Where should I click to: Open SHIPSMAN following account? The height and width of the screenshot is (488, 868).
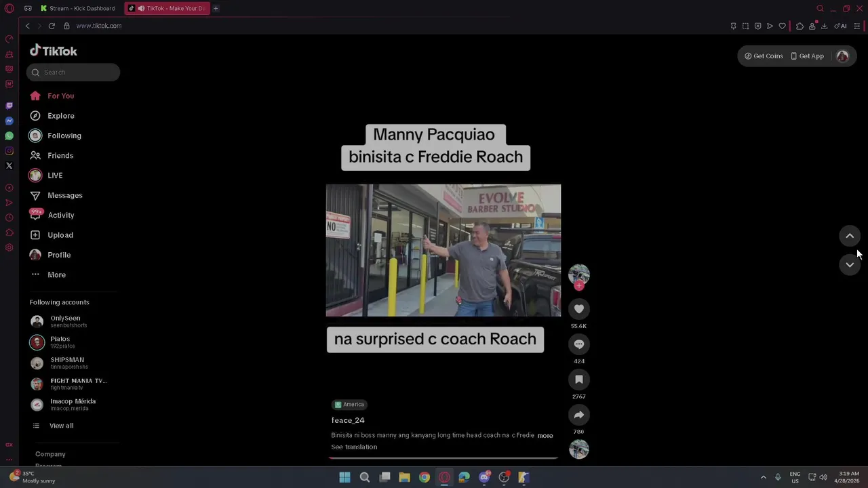[68, 363]
